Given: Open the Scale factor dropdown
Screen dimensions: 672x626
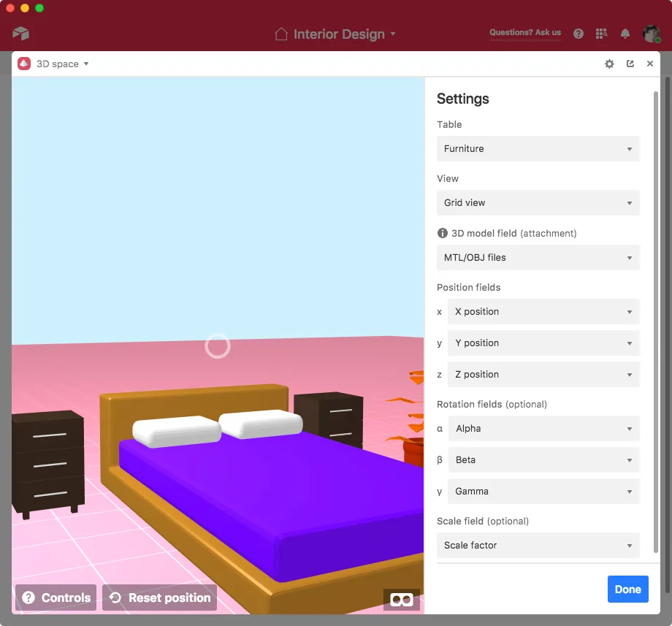Looking at the screenshot, I should 538,546.
